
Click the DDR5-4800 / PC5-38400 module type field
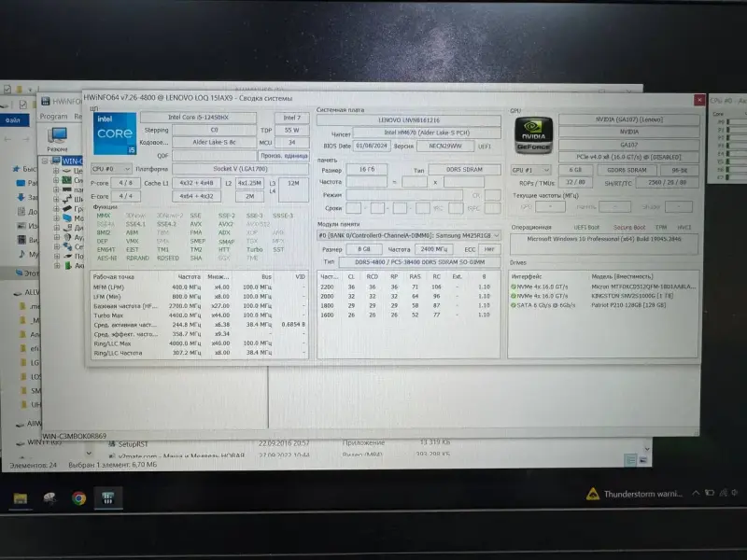[x=419, y=262]
